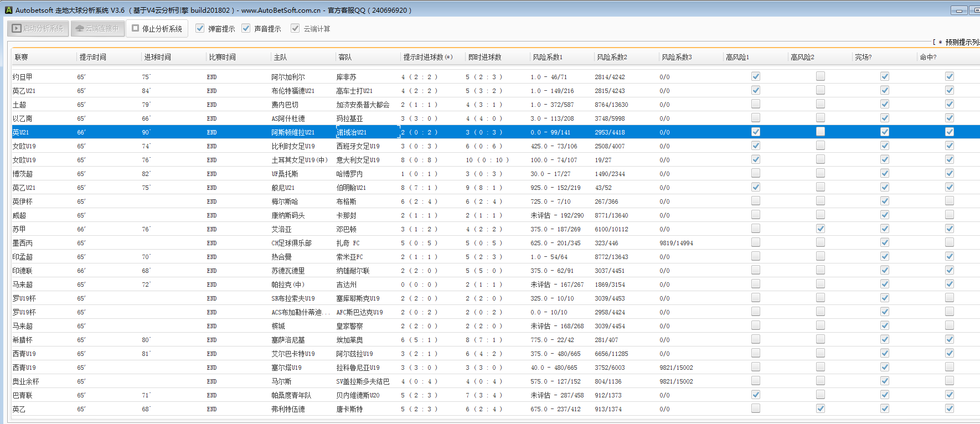Check 高风险2 in the selected 英U21 row
Viewport: 980px width, 424px height.
tap(821, 132)
